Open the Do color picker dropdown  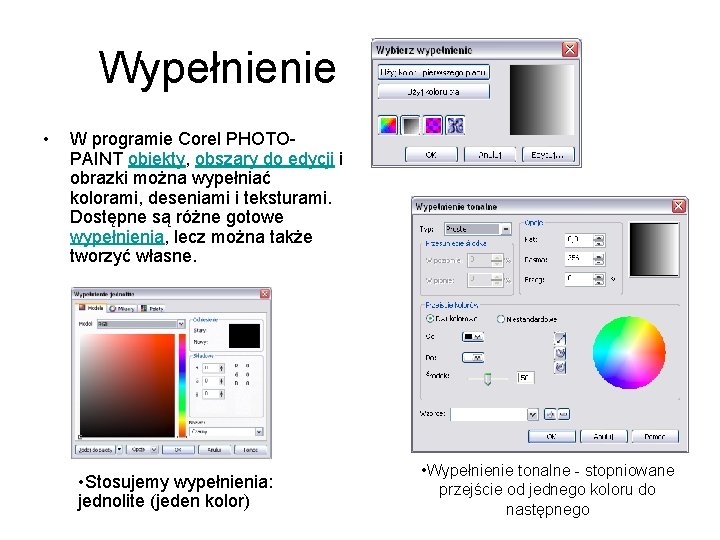[472, 357]
